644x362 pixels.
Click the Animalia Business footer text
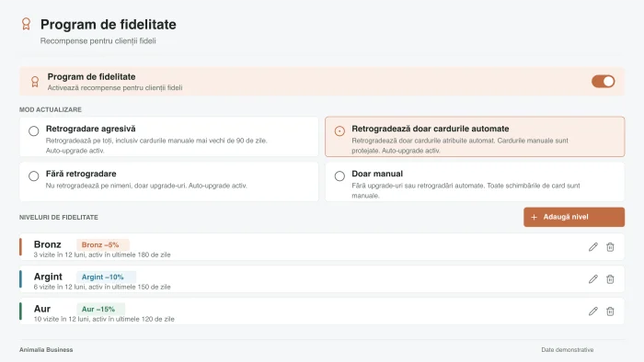click(x=46, y=350)
